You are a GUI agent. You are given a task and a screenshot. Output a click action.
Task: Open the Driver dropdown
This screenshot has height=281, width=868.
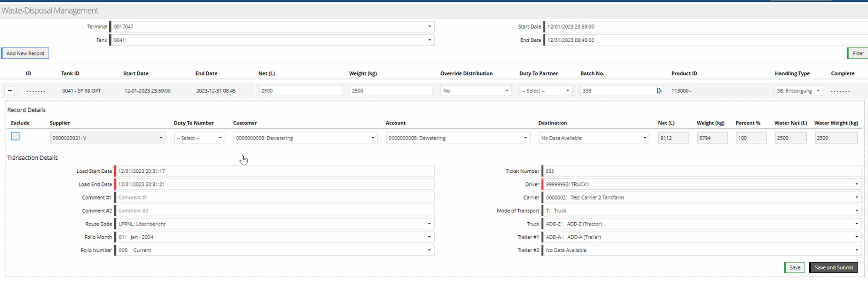(x=701, y=184)
